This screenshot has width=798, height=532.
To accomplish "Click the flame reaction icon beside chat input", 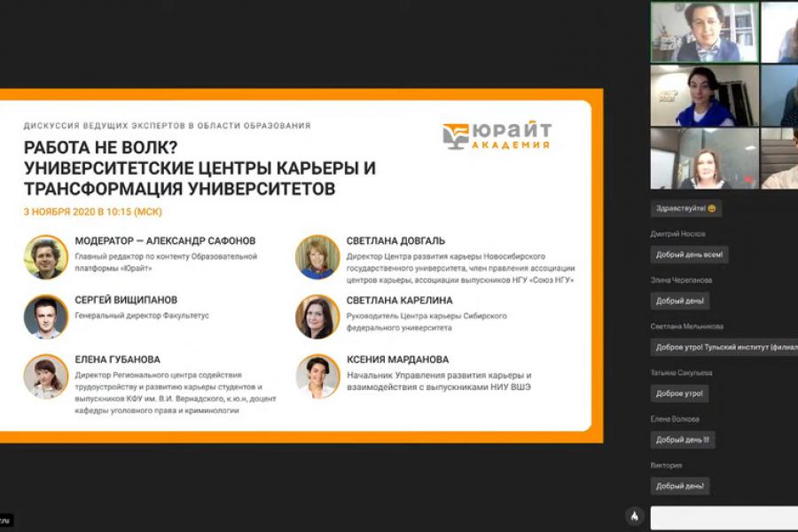I will coord(634,517).
